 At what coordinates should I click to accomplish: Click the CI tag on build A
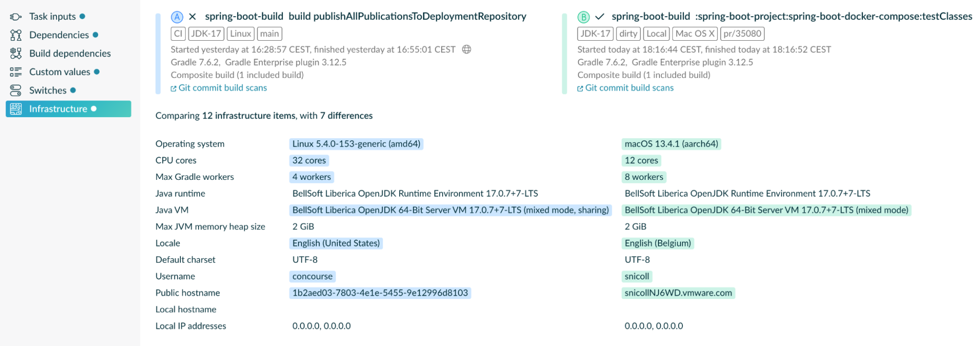point(178,34)
